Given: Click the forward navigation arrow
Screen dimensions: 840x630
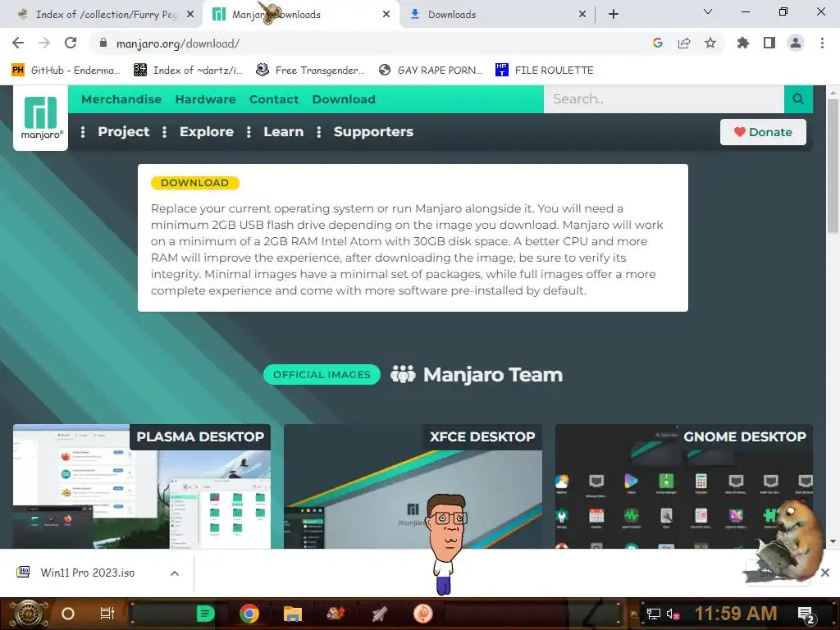Looking at the screenshot, I should 44,43.
